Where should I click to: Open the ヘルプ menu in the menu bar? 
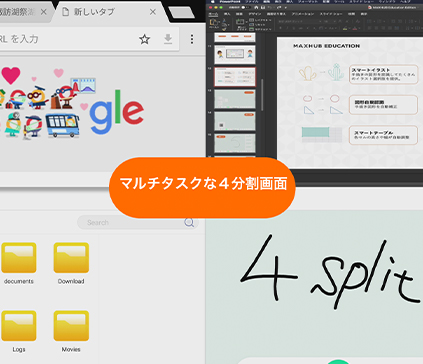coord(405,2)
